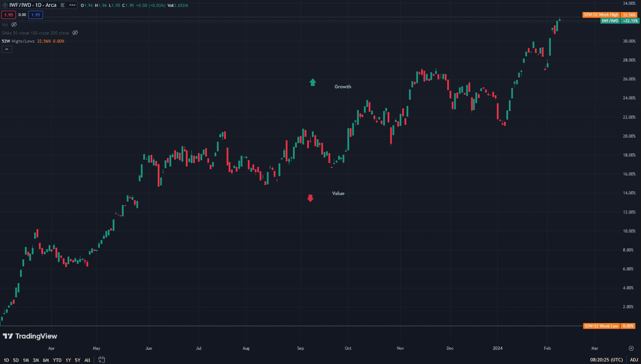Select the Value text annotation
Screen dimensions: 641x364
(x=338, y=193)
